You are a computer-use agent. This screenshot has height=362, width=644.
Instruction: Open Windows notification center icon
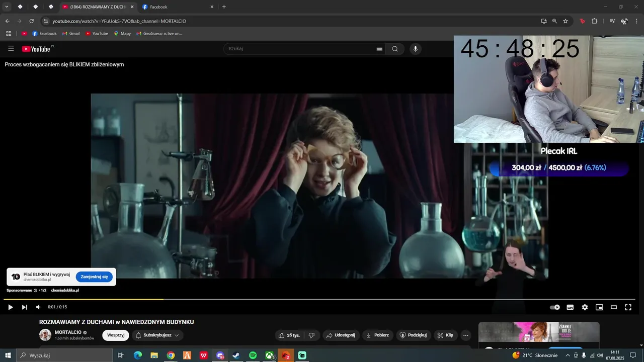[633, 355]
